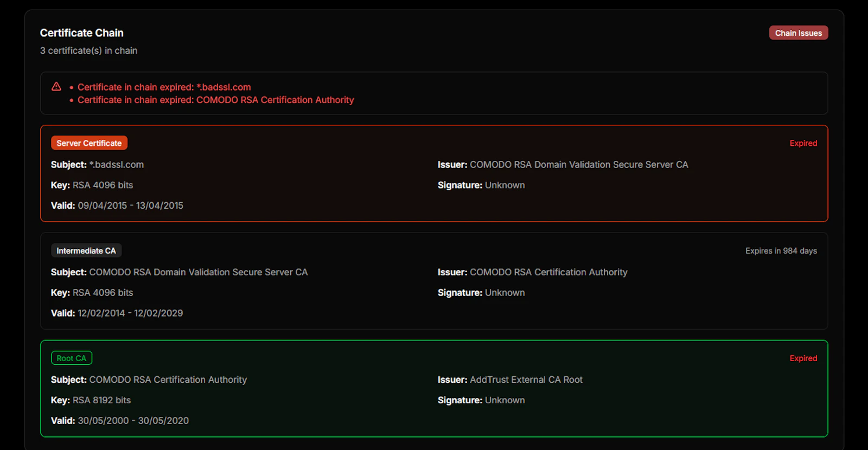Select 'Key: RSA 4096 bits' in Server Certificate card
This screenshot has width=868, height=450.
point(92,185)
